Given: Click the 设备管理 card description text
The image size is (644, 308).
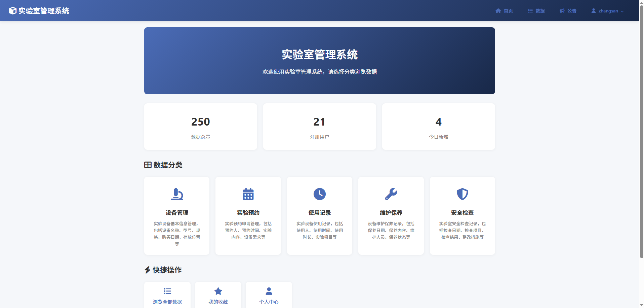Looking at the screenshot, I should 177,234.
